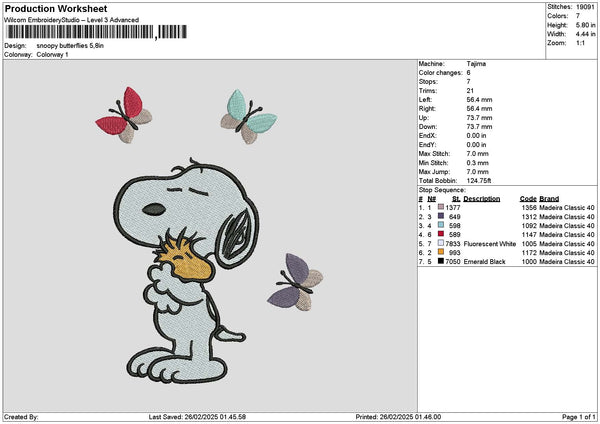Click the Colorway 1 value

pos(52,55)
